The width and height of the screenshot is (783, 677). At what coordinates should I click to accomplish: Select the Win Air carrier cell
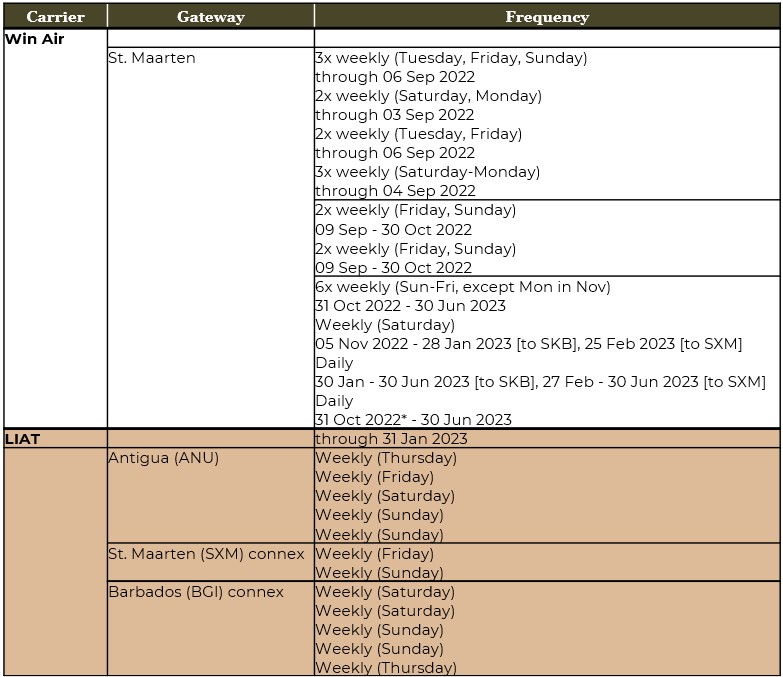pos(34,39)
